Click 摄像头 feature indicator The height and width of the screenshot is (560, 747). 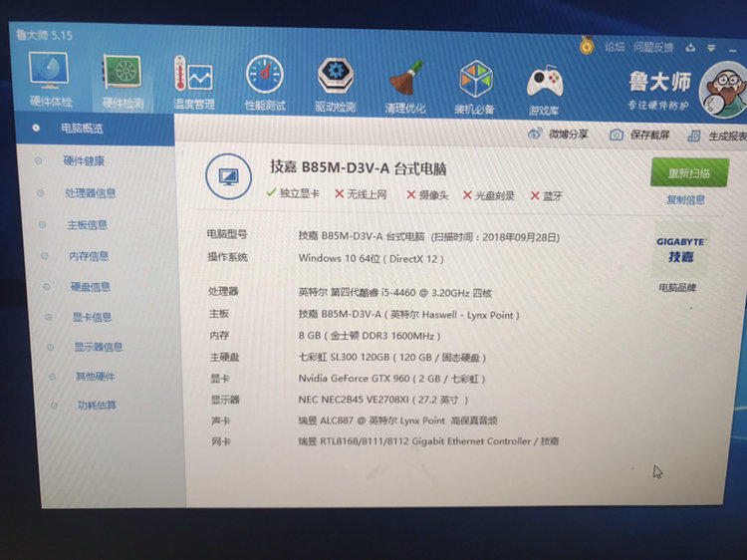427,195
